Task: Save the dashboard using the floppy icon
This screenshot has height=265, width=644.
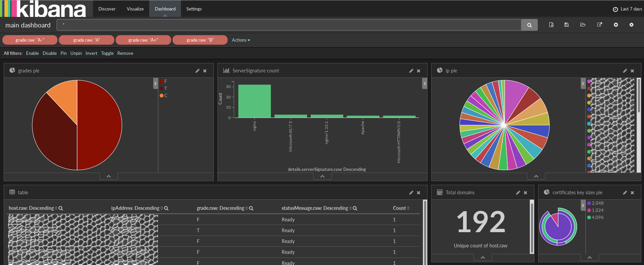Action: 567,25
